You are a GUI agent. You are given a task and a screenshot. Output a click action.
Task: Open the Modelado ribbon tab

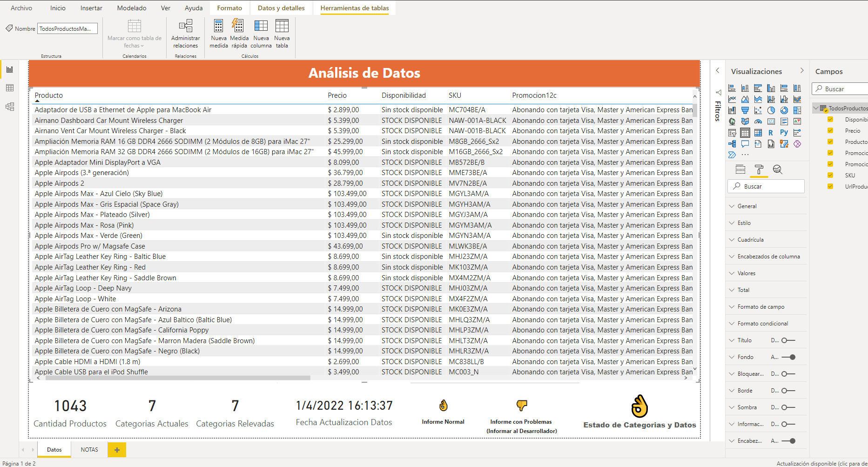coord(131,8)
